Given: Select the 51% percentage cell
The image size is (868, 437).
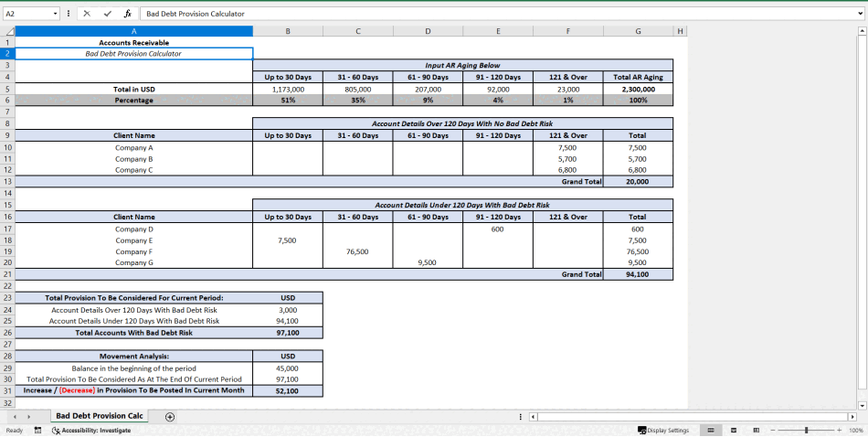Looking at the screenshot, I should (x=288, y=101).
